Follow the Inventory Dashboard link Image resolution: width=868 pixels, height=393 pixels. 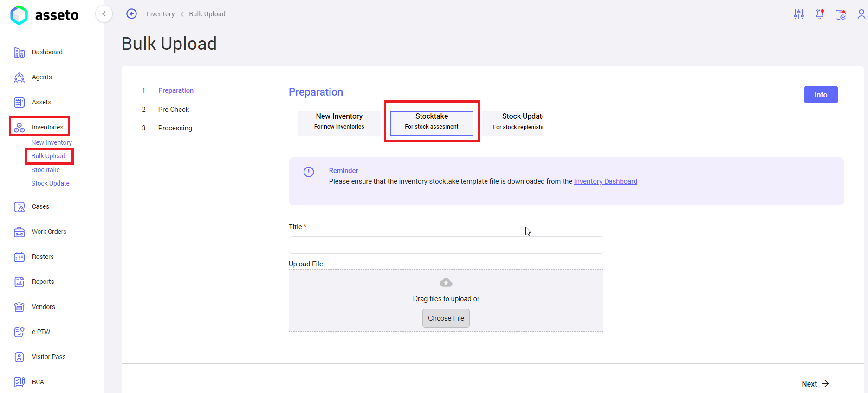click(x=606, y=181)
